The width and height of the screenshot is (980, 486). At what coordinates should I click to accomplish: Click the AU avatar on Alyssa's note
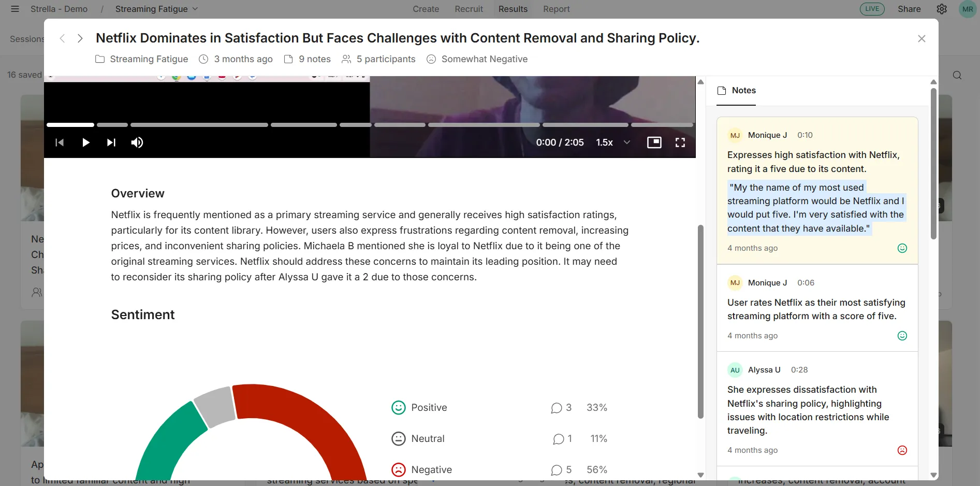tap(735, 370)
